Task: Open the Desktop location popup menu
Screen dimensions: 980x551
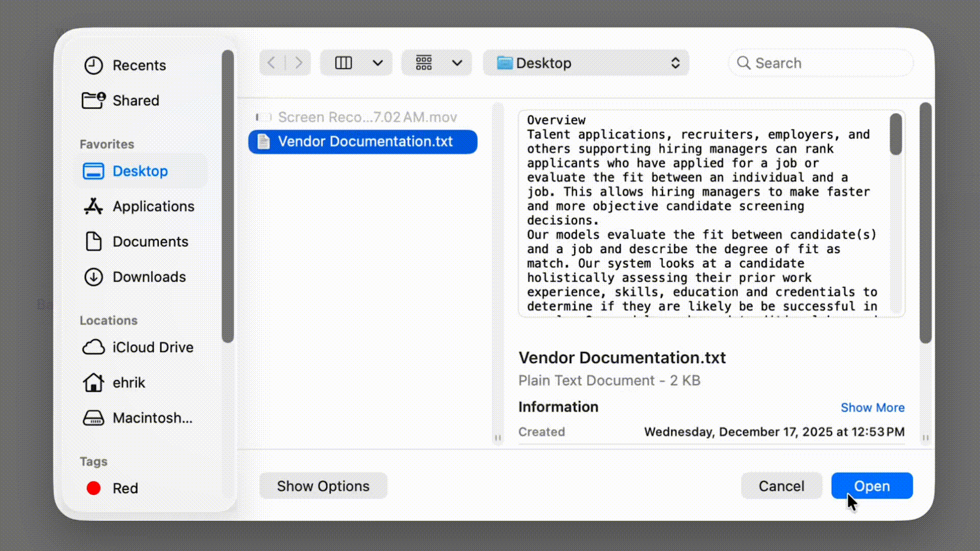Action: click(585, 63)
